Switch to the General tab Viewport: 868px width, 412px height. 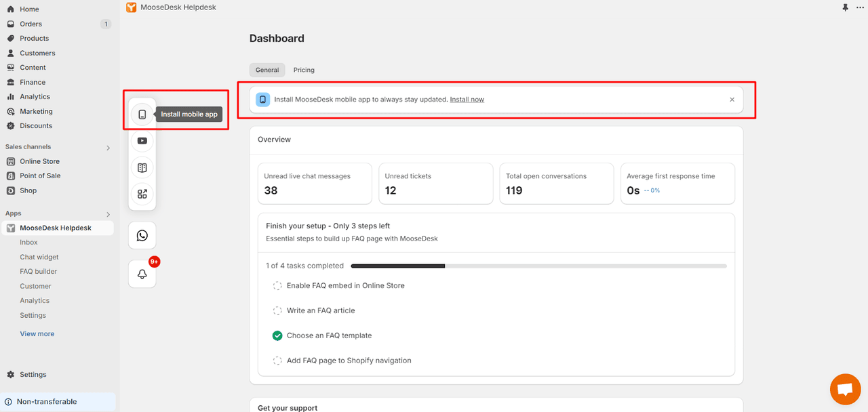pos(267,70)
